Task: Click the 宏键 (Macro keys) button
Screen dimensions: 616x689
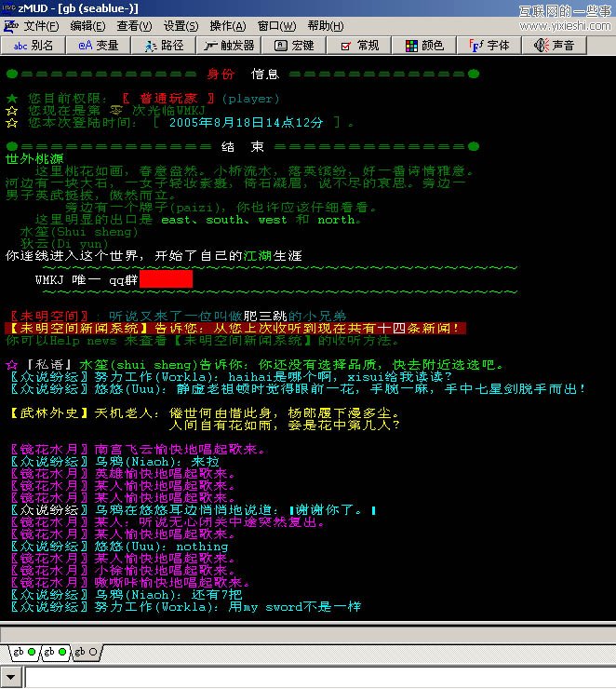Action: pyautogui.click(x=294, y=45)
